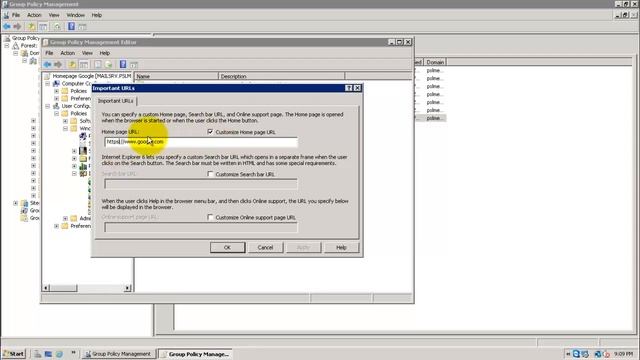Click right arrow on Editor tree horizontal scrollbar
The height and width of the screenshot is (360, 640).
coord(128,288)
